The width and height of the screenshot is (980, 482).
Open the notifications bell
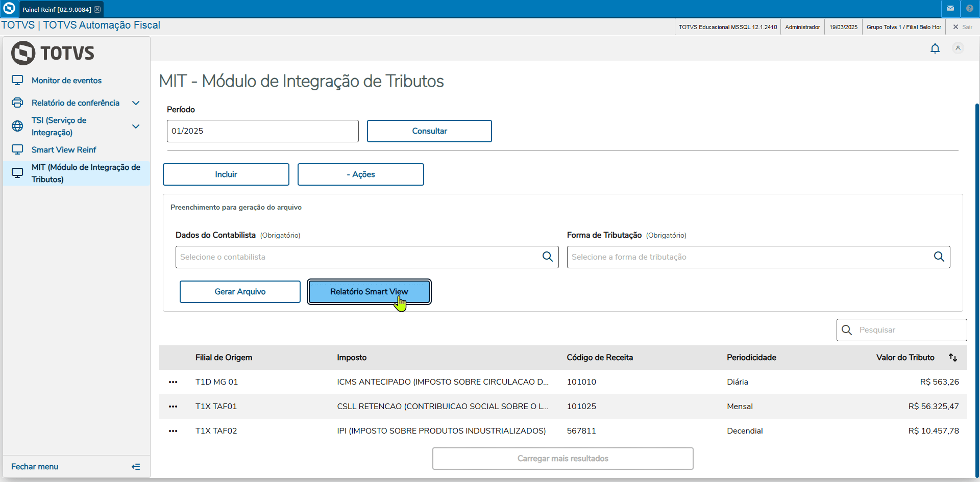click(935, 48)
